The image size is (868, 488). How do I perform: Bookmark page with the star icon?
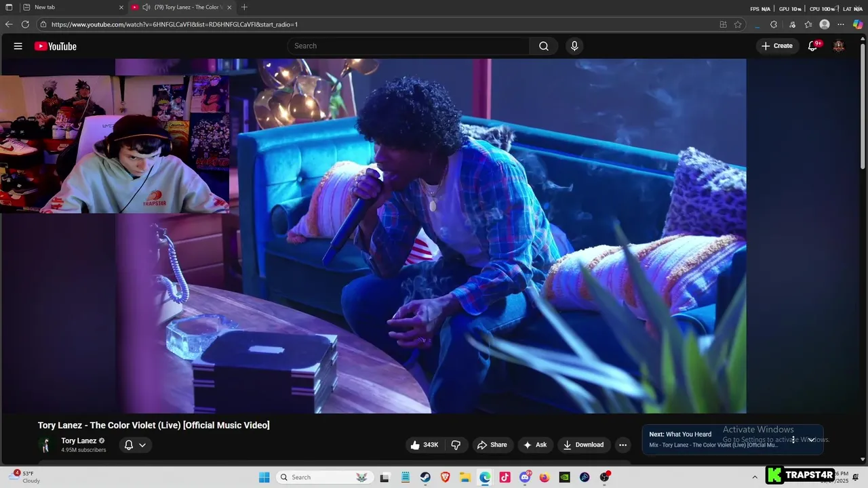(738, 24)
